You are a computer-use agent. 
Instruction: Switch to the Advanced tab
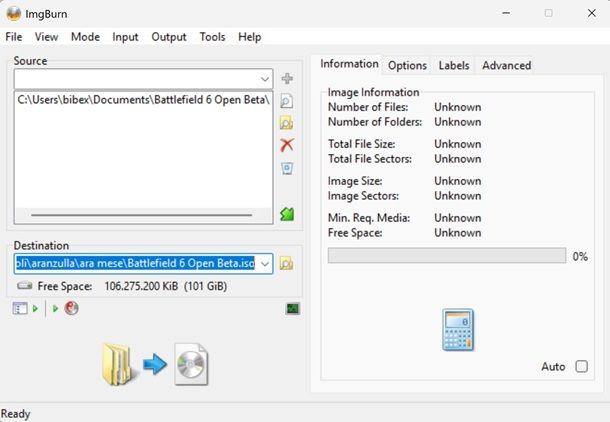(507, 65)
